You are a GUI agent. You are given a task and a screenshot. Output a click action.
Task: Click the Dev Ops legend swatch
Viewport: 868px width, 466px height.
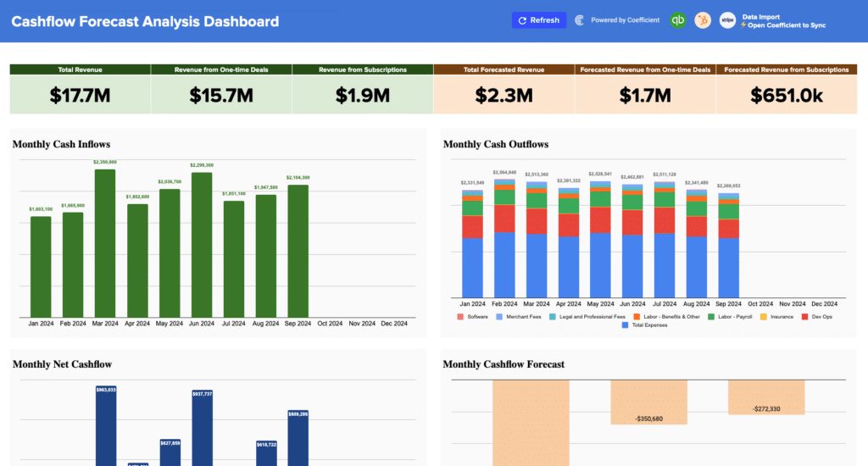805,317
